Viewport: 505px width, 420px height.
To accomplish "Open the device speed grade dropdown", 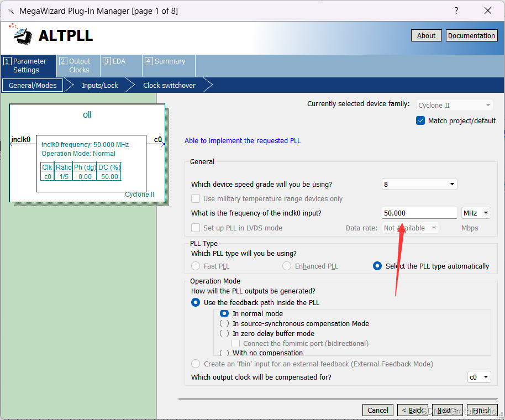I will (419, 184).
